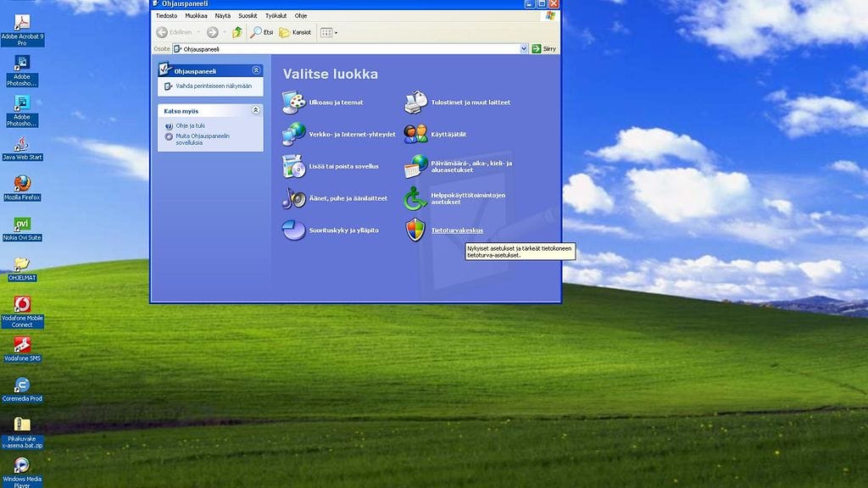
Task: Click Vaihda perinteiseen näkymään link
Action: click(x=214, y=86)
